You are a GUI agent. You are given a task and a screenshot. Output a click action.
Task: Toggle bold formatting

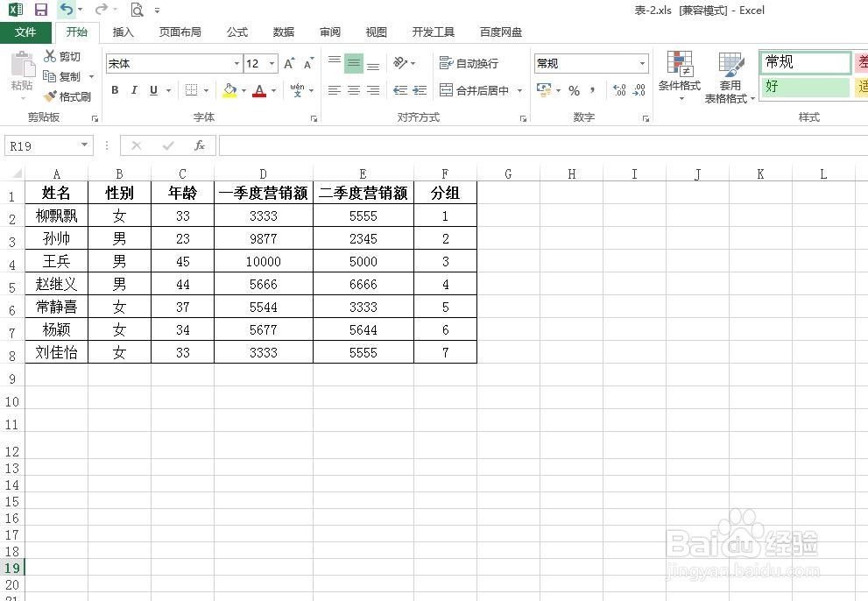tap(114, 90)
